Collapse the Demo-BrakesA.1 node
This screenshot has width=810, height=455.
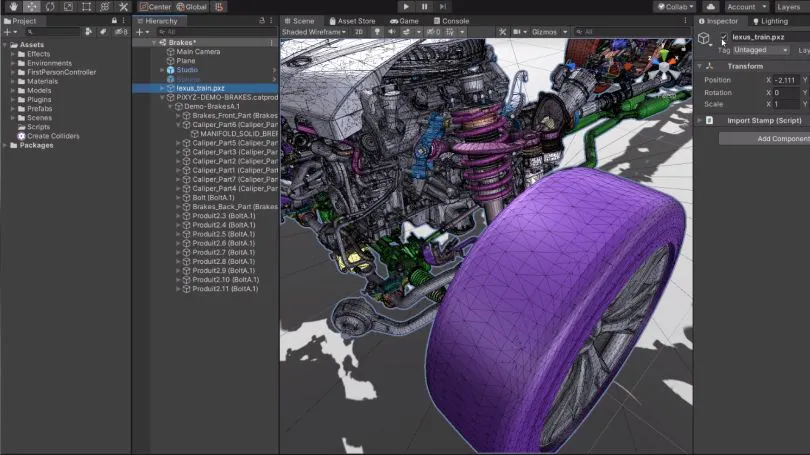[x=170, y=106]
